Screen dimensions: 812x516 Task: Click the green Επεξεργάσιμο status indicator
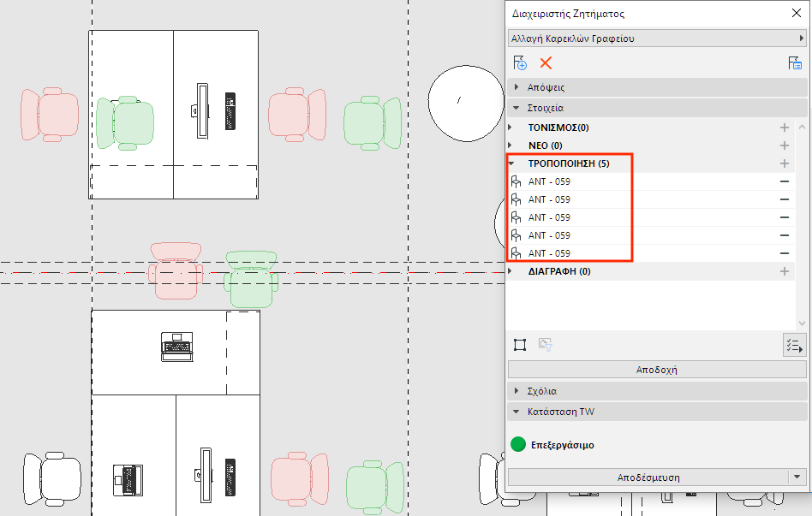(518, 445)
